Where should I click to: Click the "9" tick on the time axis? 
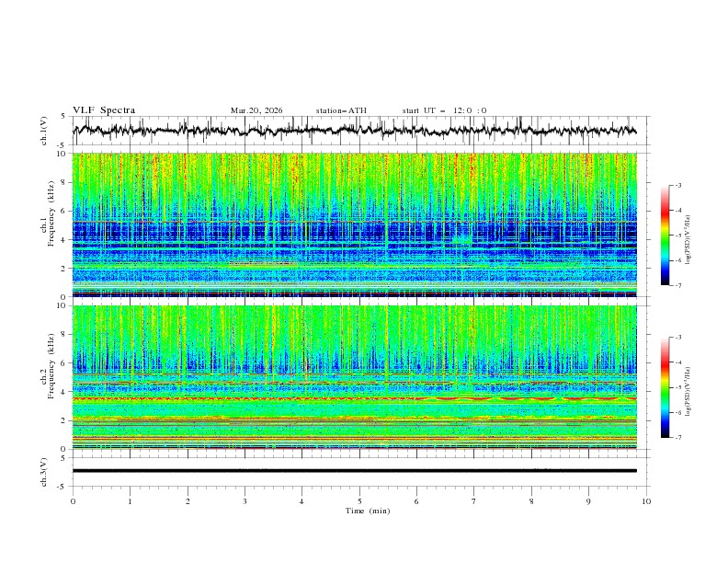pyautogui.click(x=588, y=501)
